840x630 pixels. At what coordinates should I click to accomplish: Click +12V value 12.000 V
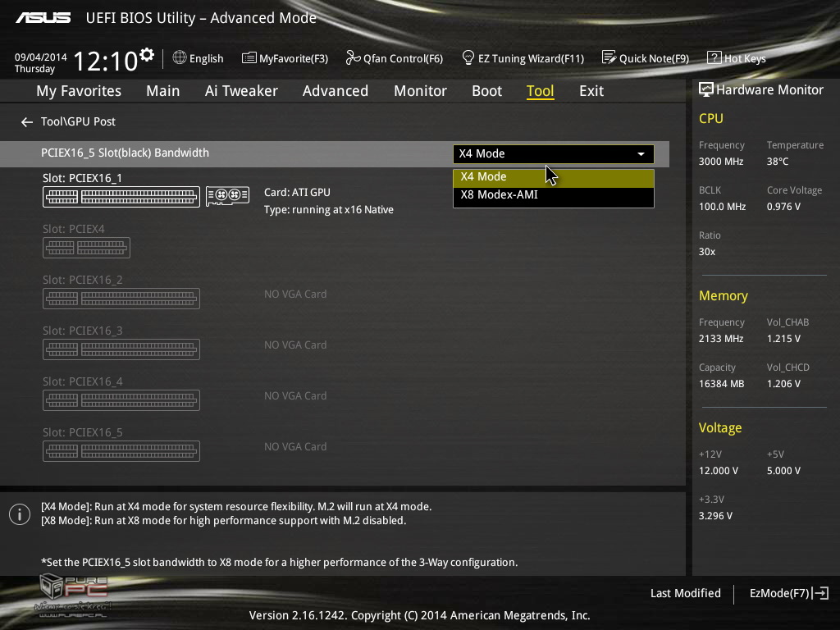pyautogui.click(x=719, y=470)
